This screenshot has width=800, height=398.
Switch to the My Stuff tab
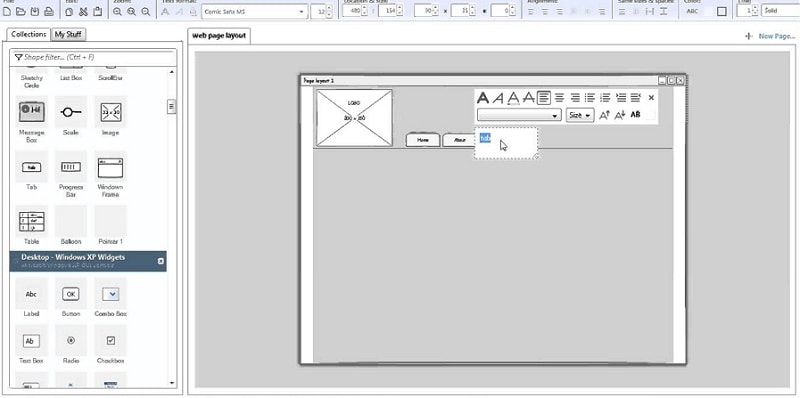(69, 35)
